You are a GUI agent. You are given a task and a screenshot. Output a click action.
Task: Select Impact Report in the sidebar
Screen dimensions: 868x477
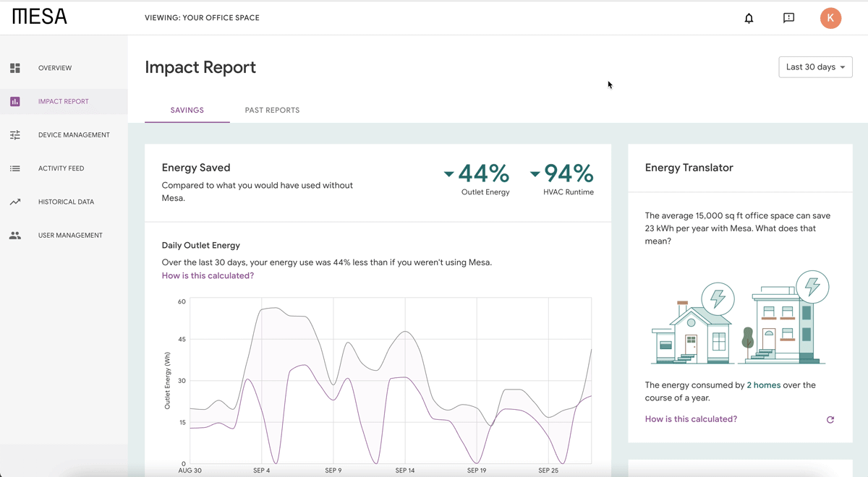click(64, 101)
